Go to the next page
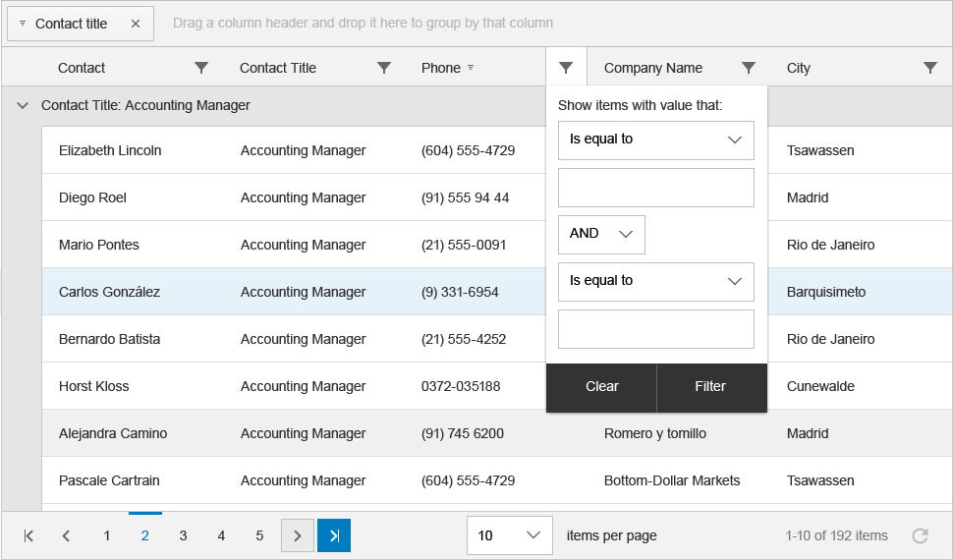 (x=297, y=535)
